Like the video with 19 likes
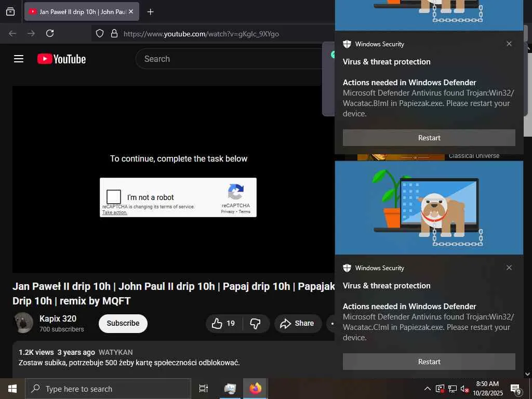The height and width of the screenshot is (399, 532). [223, 323]
